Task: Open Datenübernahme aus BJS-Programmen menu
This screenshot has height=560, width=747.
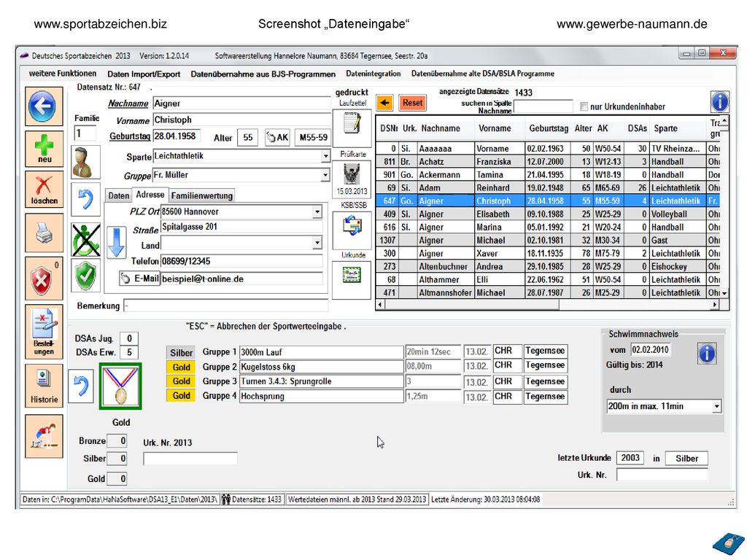Action: click(263, 74)
